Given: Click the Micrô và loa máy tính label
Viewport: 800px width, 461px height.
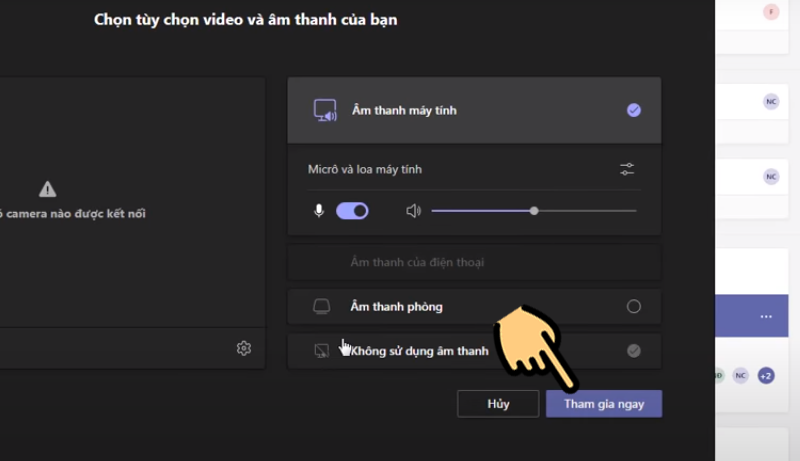Looking at the screenshot, I should click(365, 169).
